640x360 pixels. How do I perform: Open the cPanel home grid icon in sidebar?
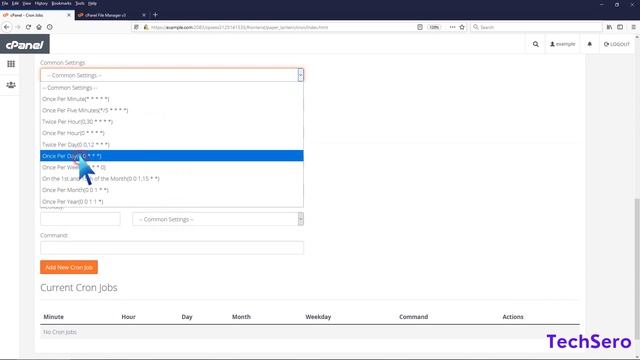click(11, 64)
